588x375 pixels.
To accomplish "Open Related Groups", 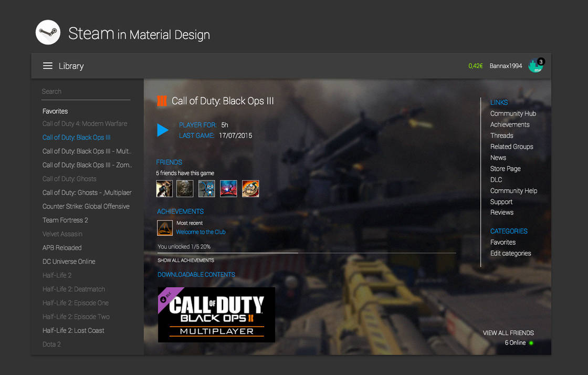I will coord(511,147).
